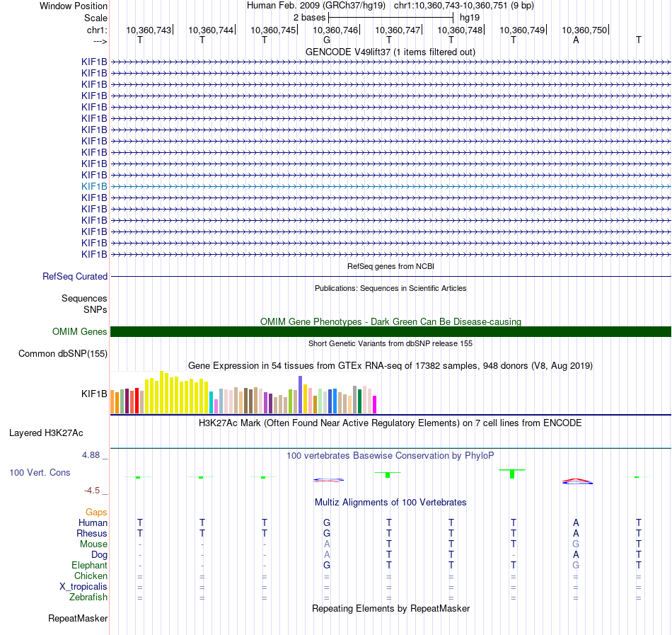Click the 'Zebrafish' species label
This screenshot has width=672, height=635.
(x=88, y=597)
